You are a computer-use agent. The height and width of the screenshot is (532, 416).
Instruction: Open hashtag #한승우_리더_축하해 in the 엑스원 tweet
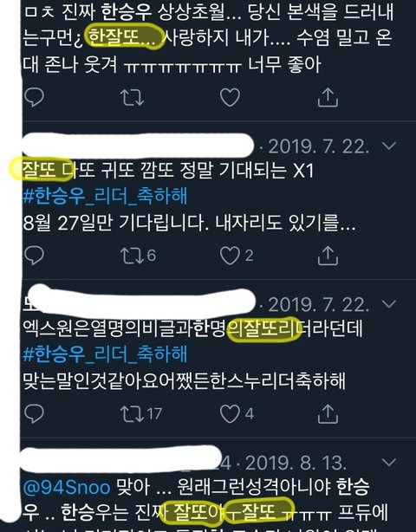105,354
